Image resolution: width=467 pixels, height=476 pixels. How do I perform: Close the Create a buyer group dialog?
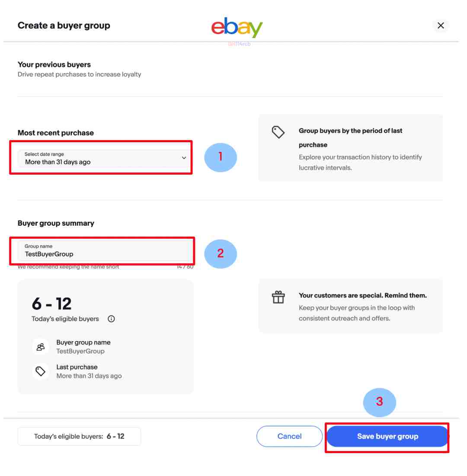(441, 26)
